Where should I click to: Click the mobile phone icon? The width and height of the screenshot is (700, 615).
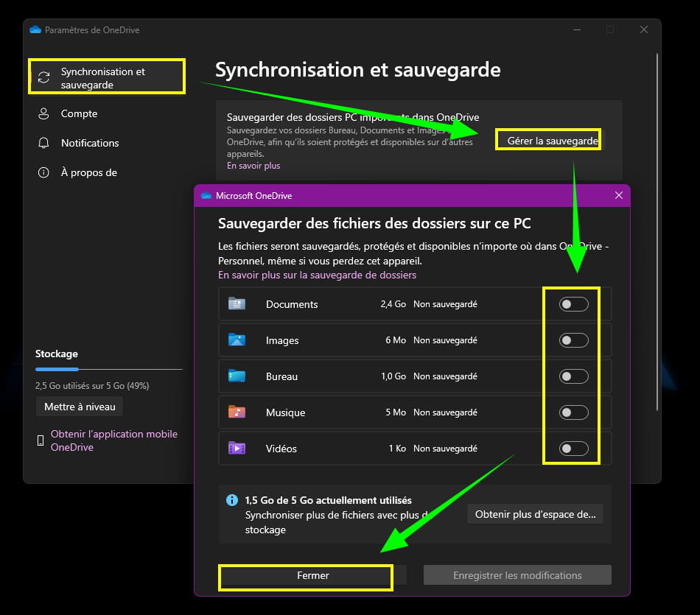[41, 440]
